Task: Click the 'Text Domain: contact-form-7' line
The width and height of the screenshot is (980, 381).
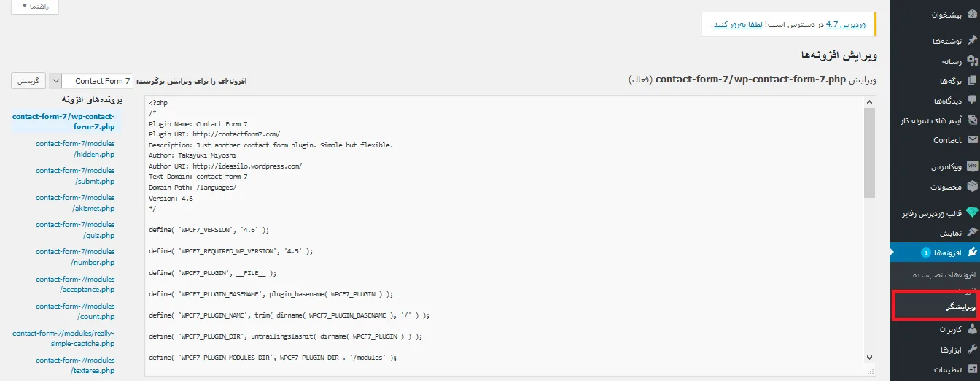Action: tap(198, 177)
